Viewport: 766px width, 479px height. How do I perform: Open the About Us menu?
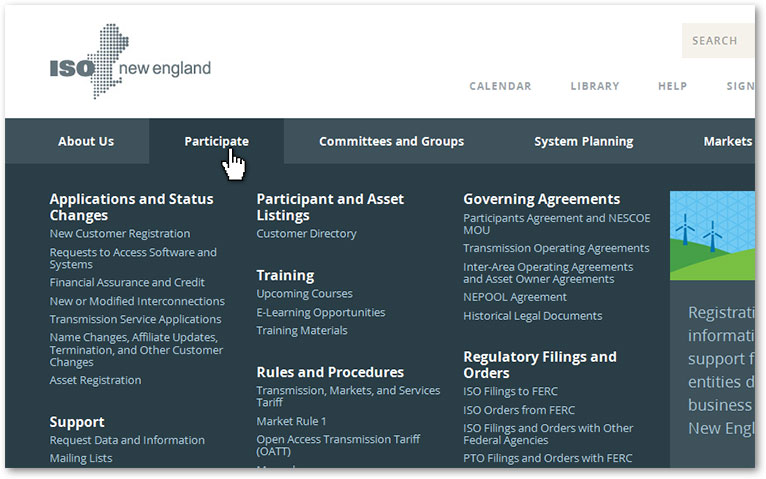pos(86,141)
